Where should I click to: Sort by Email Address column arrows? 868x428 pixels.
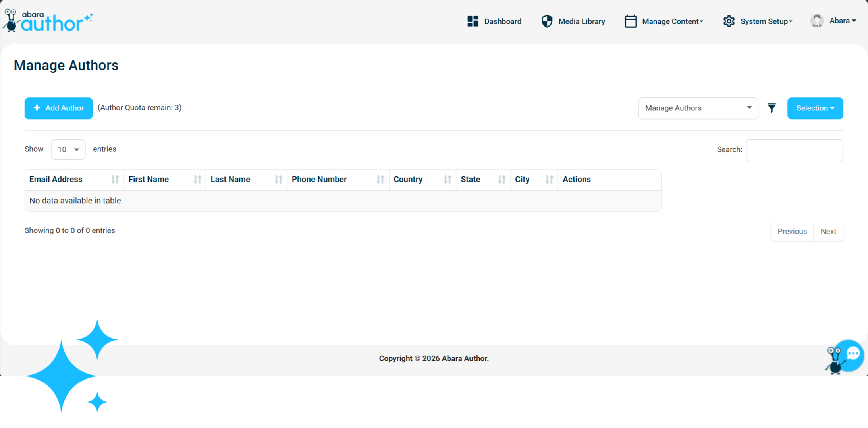(x=115, y=180)
